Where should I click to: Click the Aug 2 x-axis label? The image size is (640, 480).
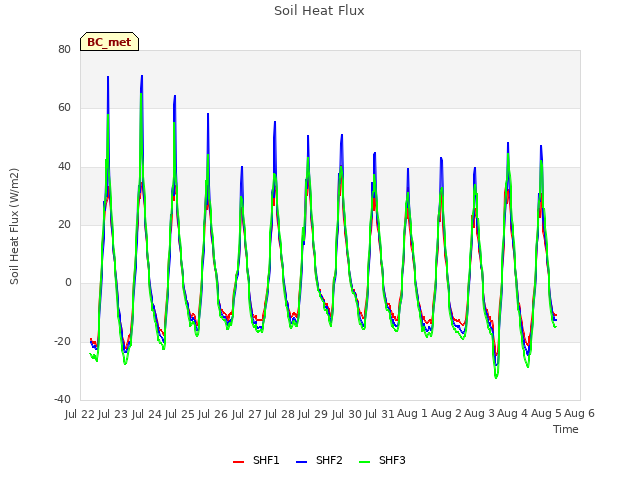click(x=446, y=414)
